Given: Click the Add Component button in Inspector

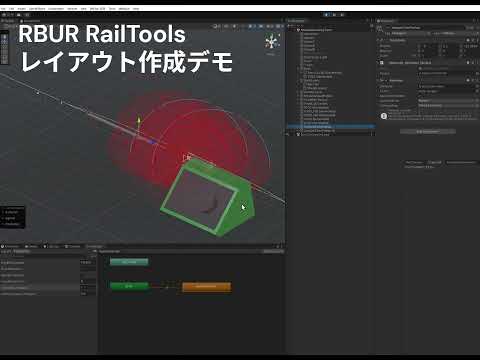Looking at the screenshot, I should point(428,132).
